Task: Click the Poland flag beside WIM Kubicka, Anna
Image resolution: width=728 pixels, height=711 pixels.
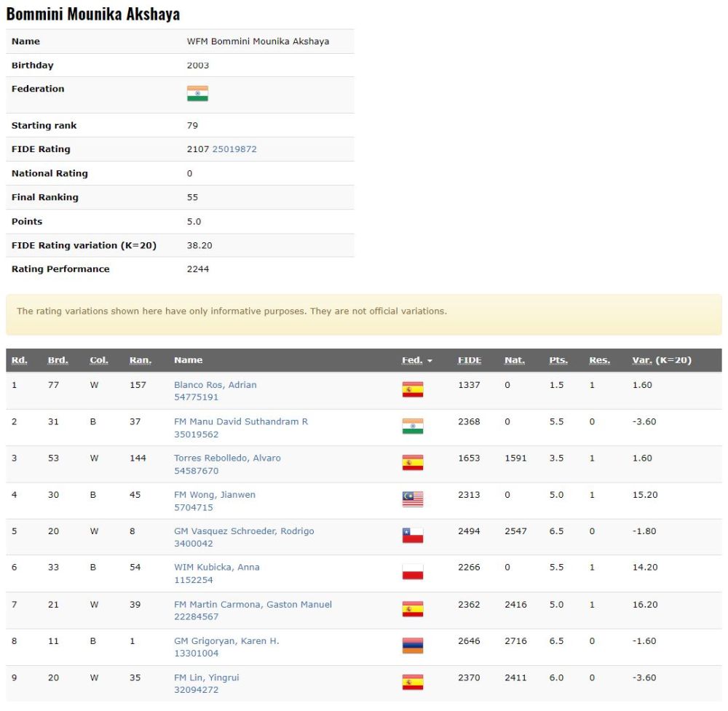Action: click(x=413, y=572)
